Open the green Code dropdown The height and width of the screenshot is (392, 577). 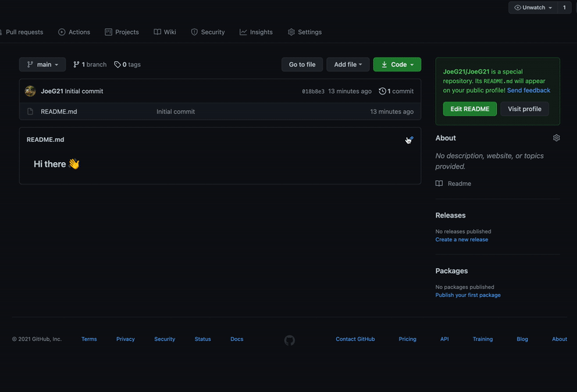tap(397, 64)
